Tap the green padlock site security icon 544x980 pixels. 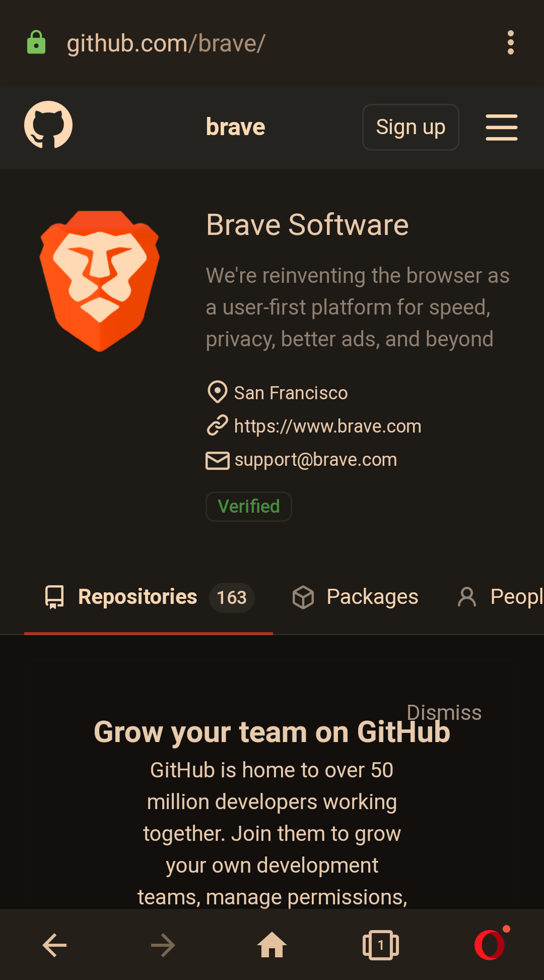(36, 42)
